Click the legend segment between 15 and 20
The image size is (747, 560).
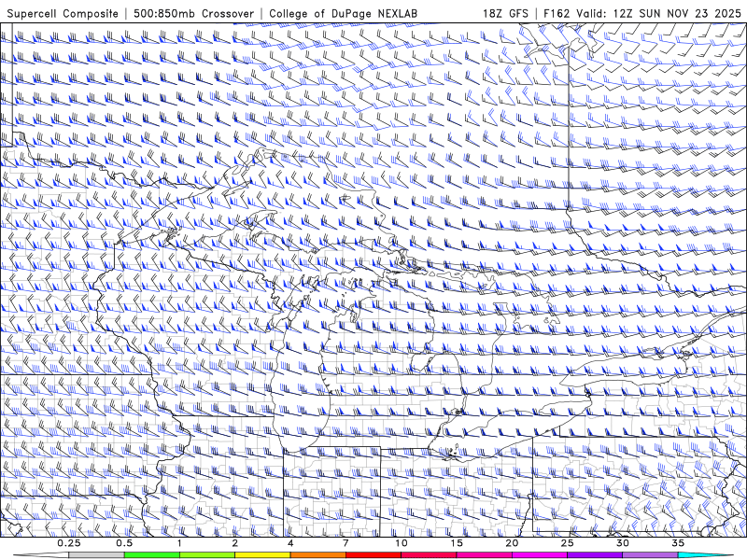coord(484,555)
